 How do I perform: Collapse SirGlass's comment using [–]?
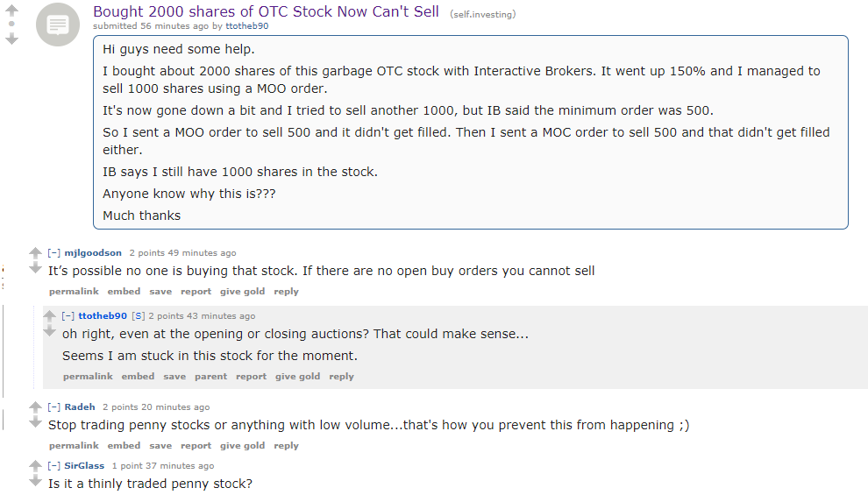pyautogui.click(x=53, y=465)
